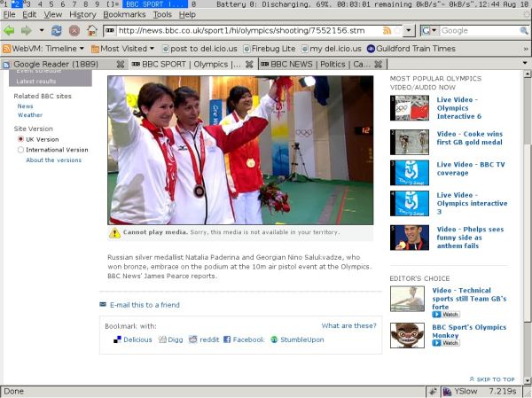Viewport: 532px width, 398px height.
Task: Expand the WebVM: Timeline bookmark feed
Action: [43, 49]
